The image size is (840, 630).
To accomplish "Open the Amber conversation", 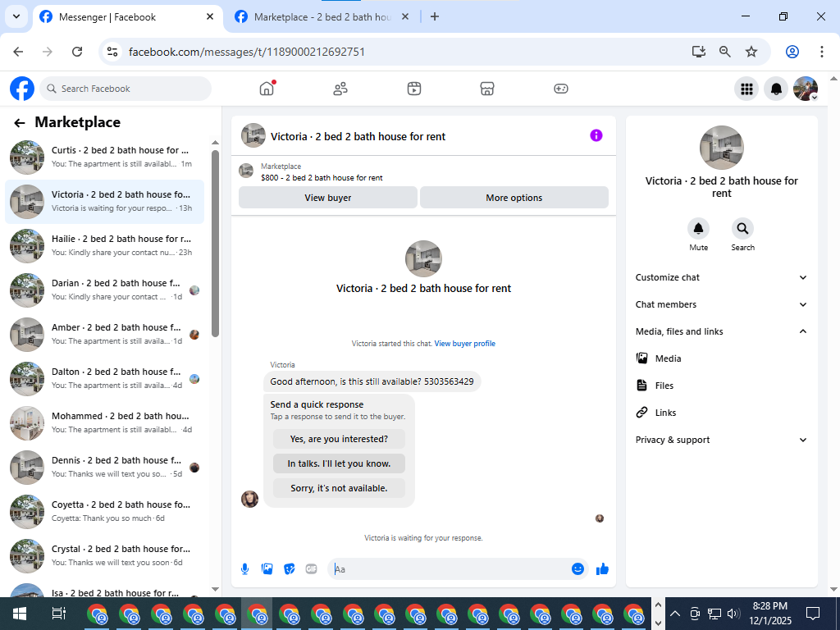I will point(104,335).
